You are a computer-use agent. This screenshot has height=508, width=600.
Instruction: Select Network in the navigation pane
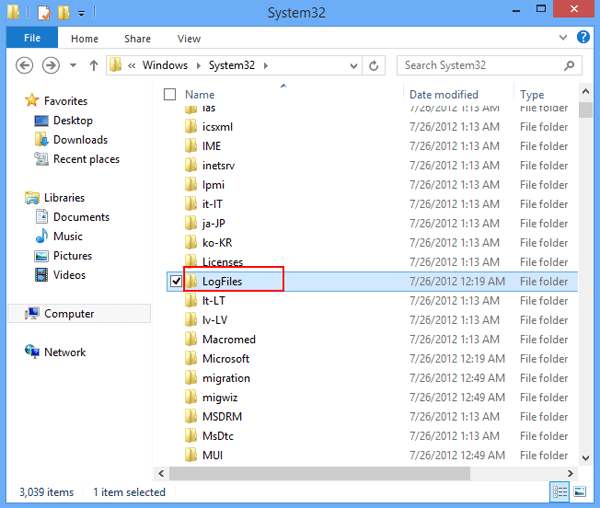coord(65,352)
